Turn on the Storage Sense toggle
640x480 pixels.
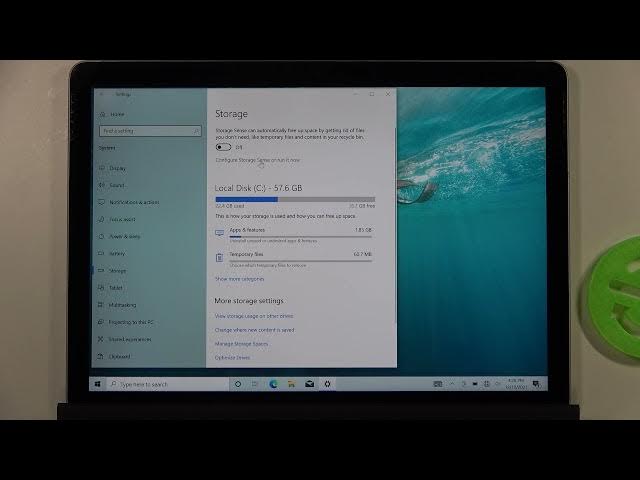(223, 147)
